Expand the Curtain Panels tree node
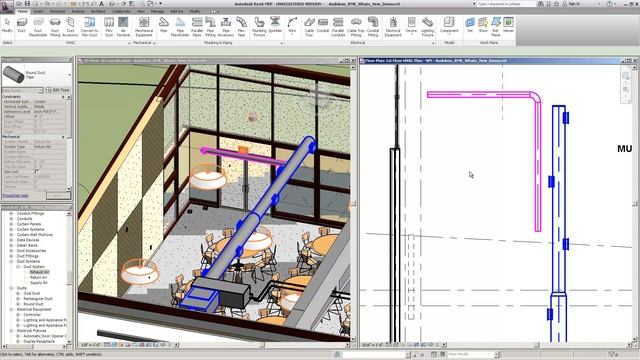 [11, 224]
